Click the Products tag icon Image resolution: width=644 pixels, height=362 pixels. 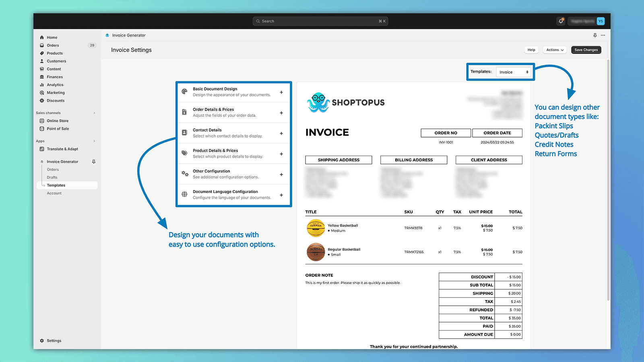click(x=42, y=53)
